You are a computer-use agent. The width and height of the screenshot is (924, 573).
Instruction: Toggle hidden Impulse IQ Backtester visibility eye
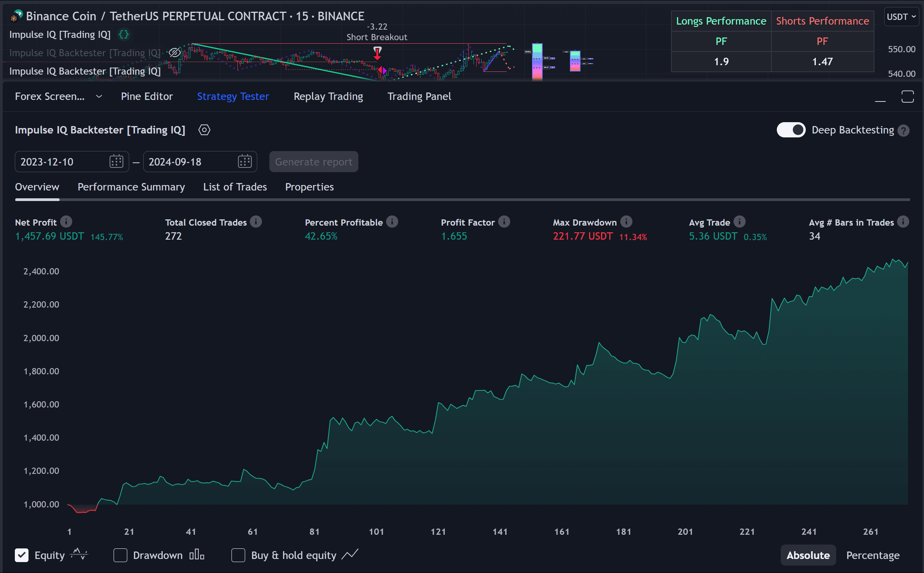tap(174, 52)
